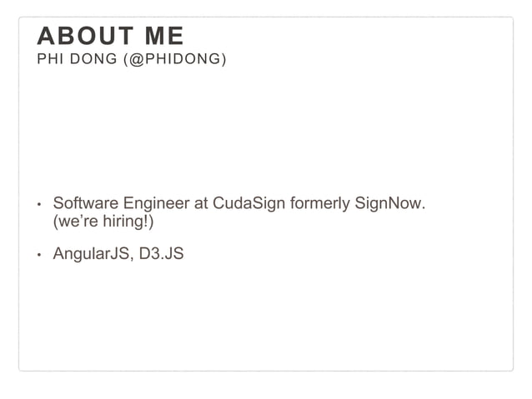
Task: Select the word hiring! in parentheses
Action: [126, 222]
